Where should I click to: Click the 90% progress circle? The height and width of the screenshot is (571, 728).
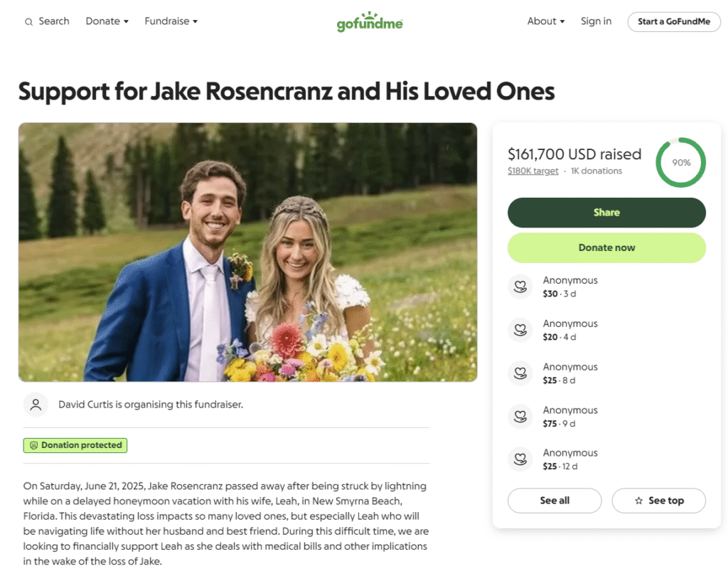pos(680,162)
